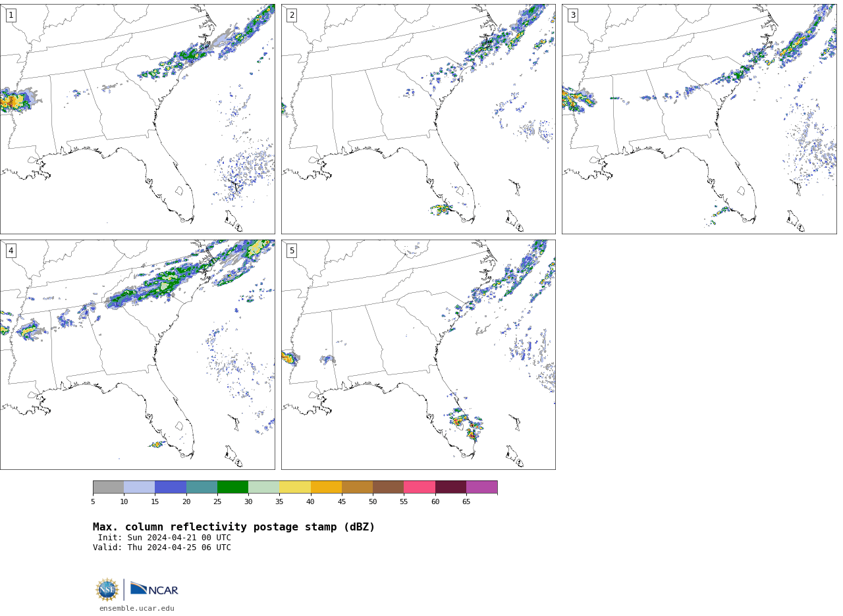This screenshot has width=843, height=616.
Task: Click the Init: Sun 2024-04-21 00 UTC text
Action: pos(165,538)
